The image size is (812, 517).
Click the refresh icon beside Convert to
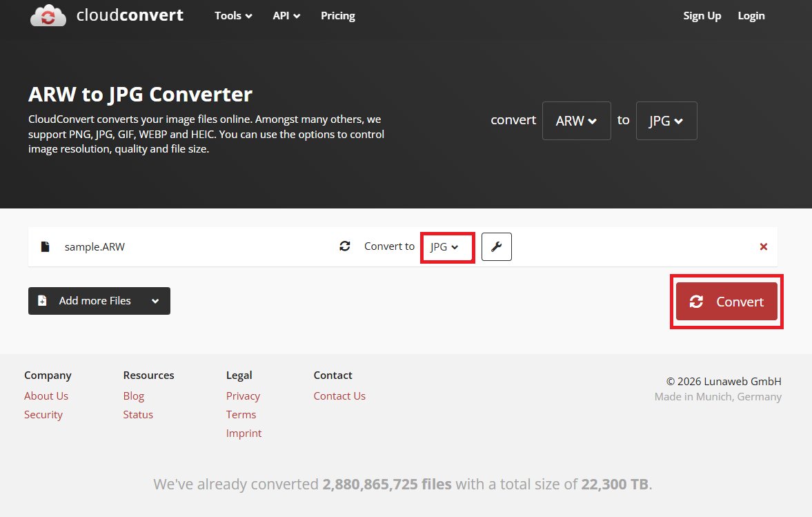(x=344, y=246)
